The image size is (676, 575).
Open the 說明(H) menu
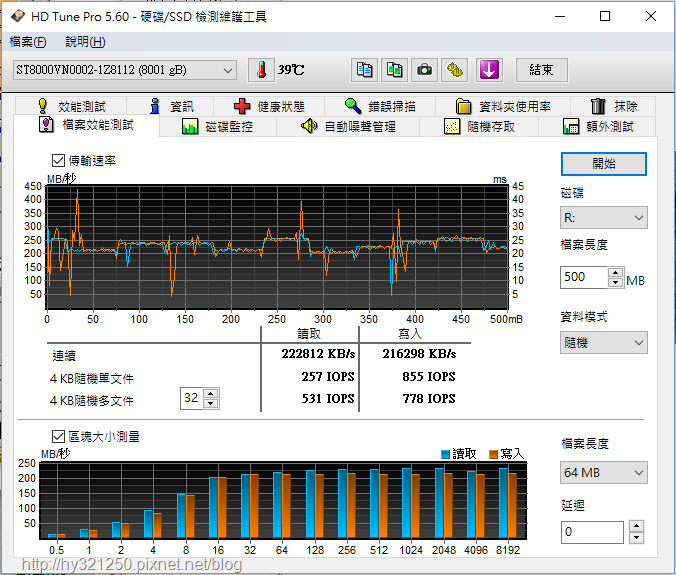(85, 42)
